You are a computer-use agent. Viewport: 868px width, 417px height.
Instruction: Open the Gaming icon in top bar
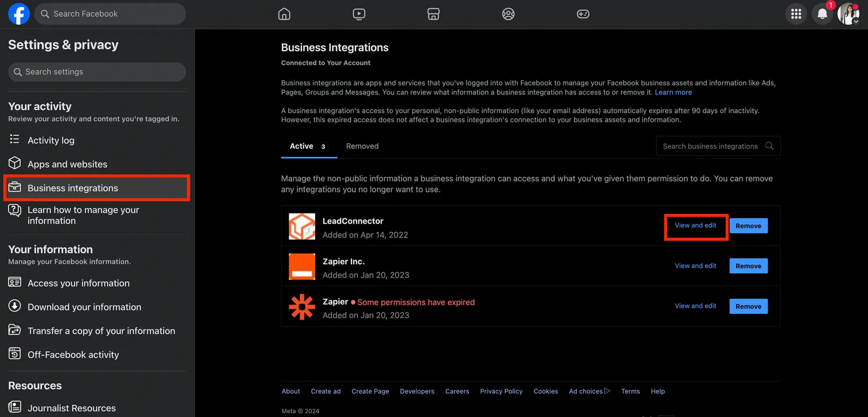coord(583,14)
